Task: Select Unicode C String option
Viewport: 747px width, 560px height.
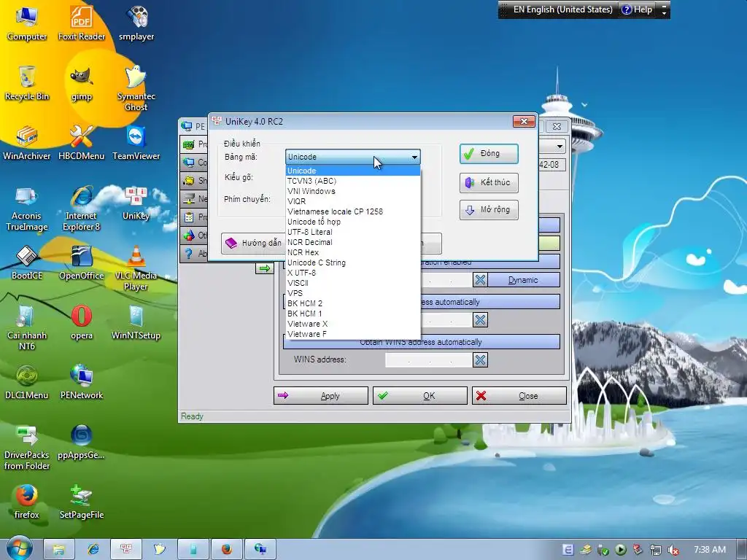Action: pyautogui.click(x=353, y=262)
